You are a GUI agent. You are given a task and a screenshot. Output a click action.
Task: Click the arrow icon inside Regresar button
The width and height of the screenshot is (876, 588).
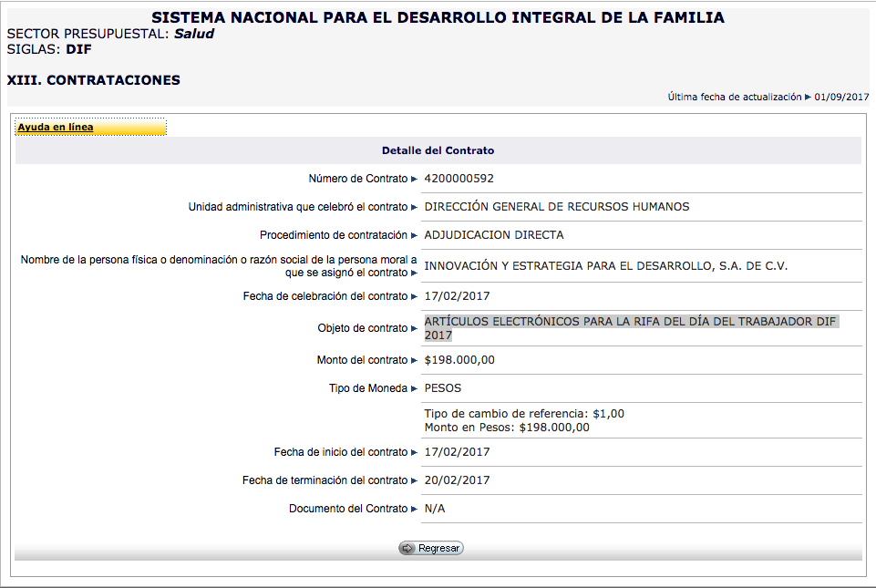[x=407, y=549]
